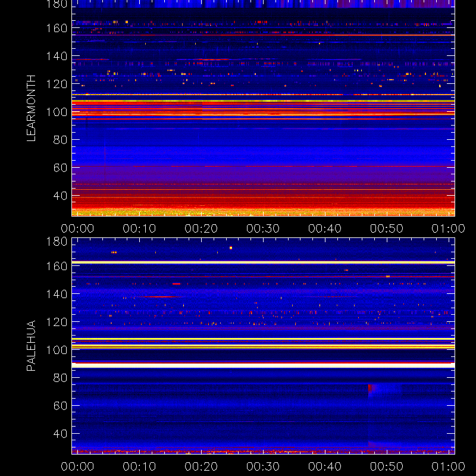The image size is (476, 476).
Task: Click 00:20 time label under the Learmonth plot
Action: point(201,228)
